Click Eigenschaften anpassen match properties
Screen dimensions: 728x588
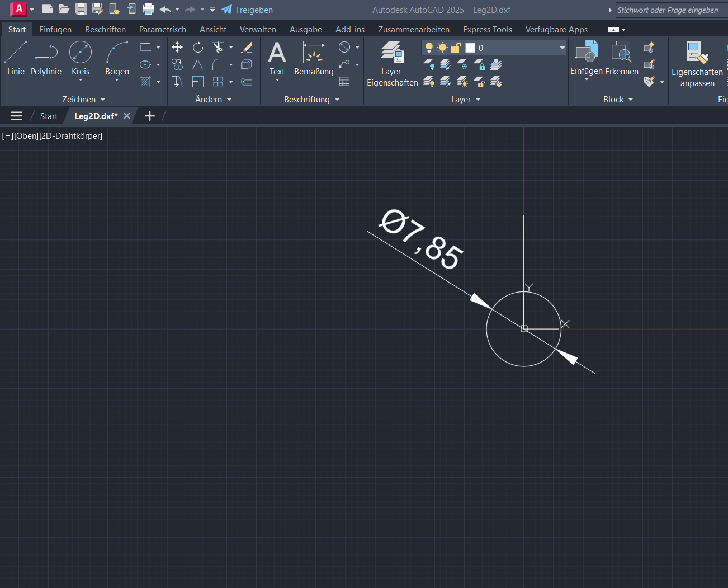pyautogui.click(x=697, y=64)
